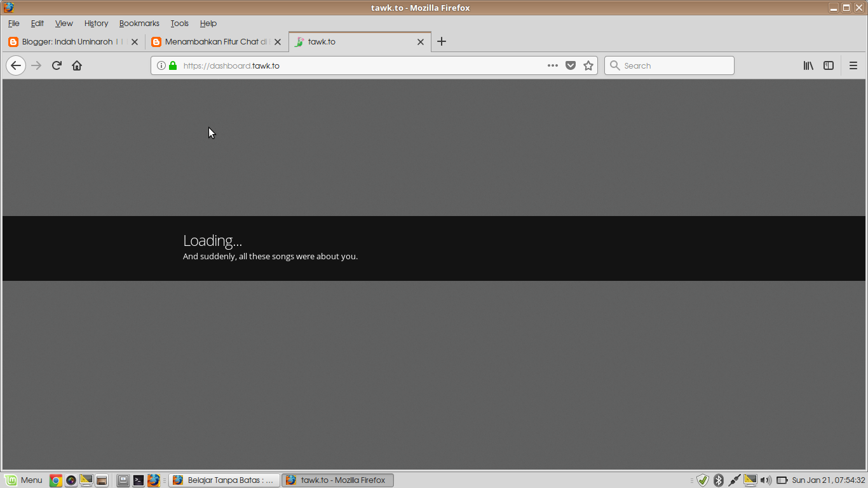Viewport: 868px width, 488px height.
Task: Click the display settings tray icon
Action: coord(750,480)
